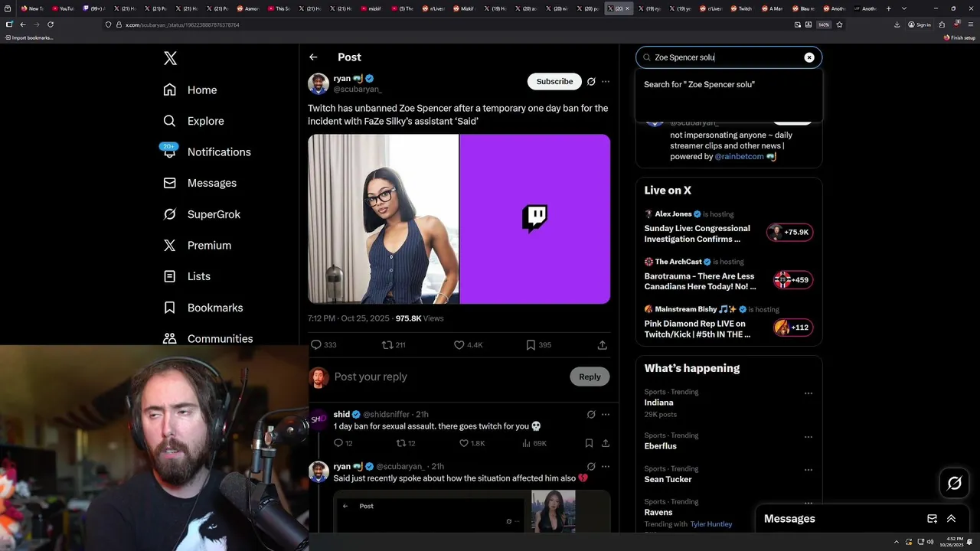Join The ArchCast live with +459
Image resolution: width=980 pixels, height=551 pixels.
pos(793,280)
